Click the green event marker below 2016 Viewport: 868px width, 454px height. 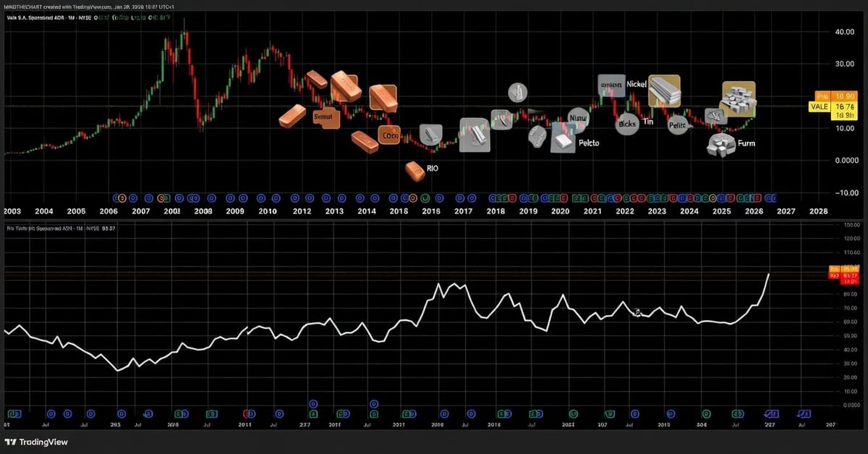[425, 197]
